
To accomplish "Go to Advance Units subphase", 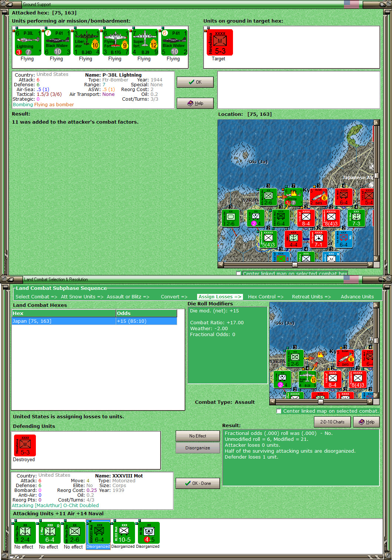I will click(x=357, y=297).
